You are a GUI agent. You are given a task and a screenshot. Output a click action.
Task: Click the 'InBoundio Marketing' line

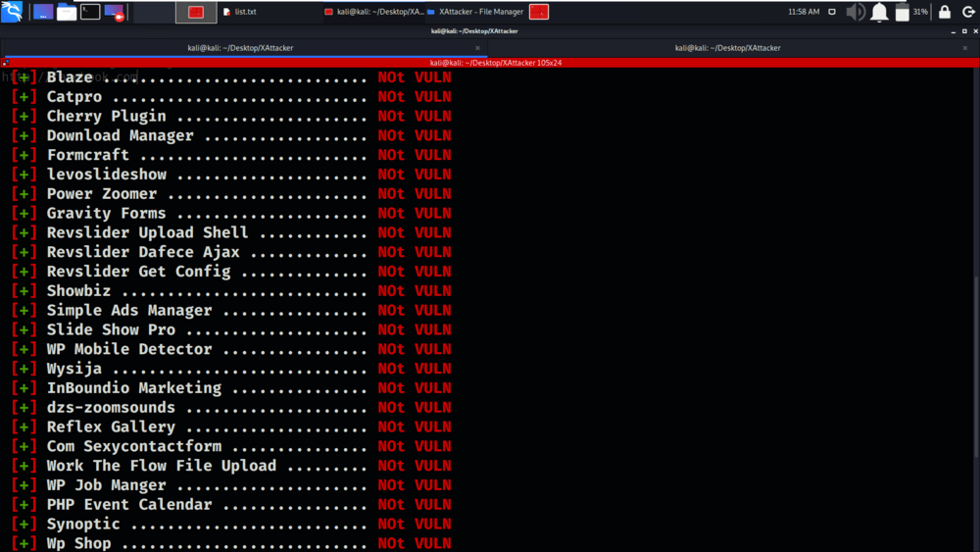coord(231,387)
